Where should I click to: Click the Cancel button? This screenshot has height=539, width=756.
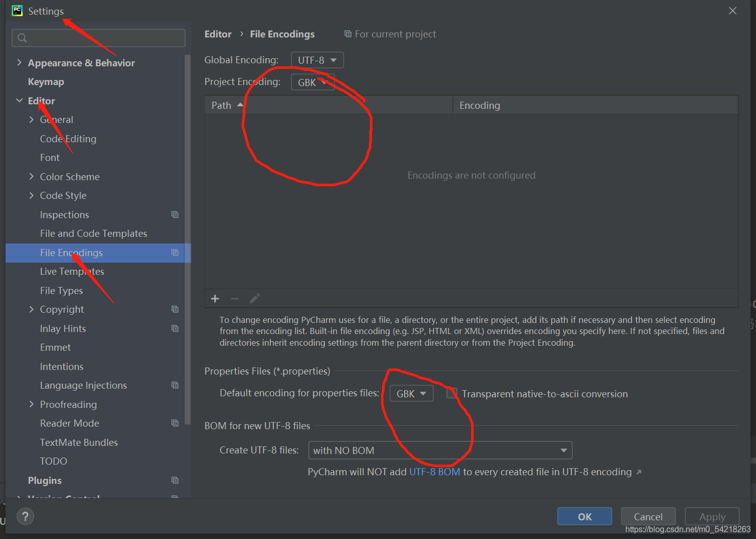pyautogui.click(x=648, y=516)
